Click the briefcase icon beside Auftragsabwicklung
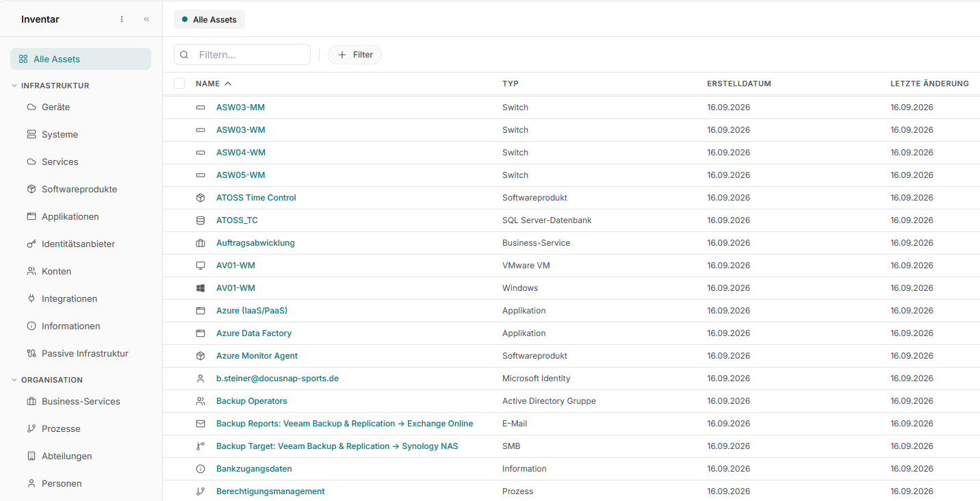 pos(201,243)
